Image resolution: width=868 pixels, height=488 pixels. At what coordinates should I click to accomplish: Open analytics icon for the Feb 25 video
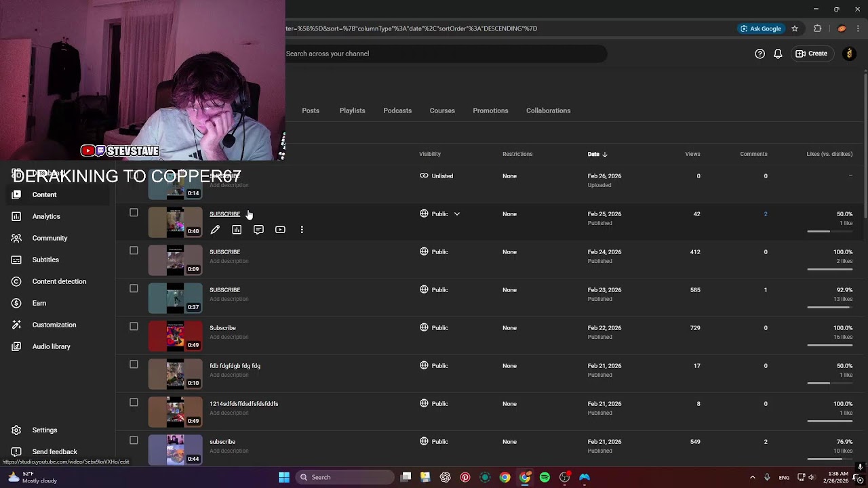(237, 230)
